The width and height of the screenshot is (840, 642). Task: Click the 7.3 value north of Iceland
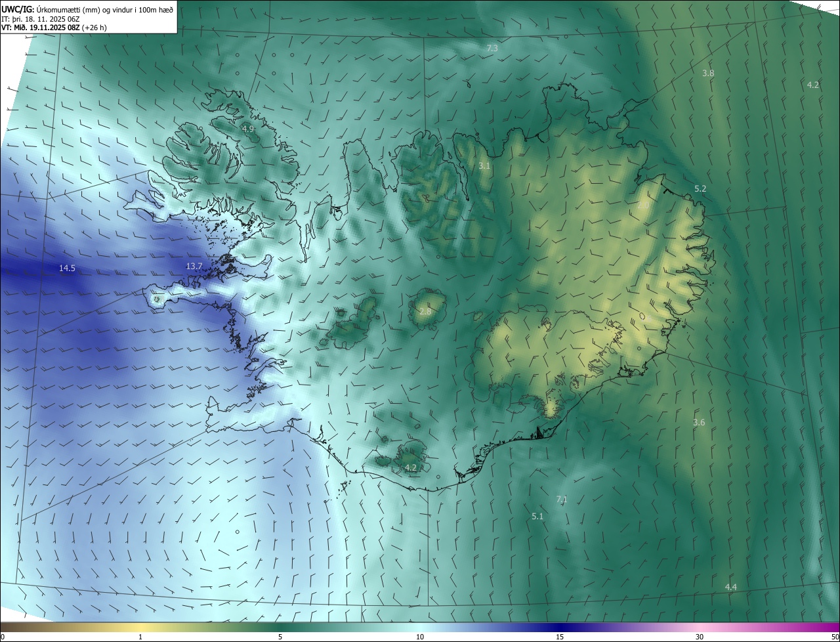(x=492, y=49)
